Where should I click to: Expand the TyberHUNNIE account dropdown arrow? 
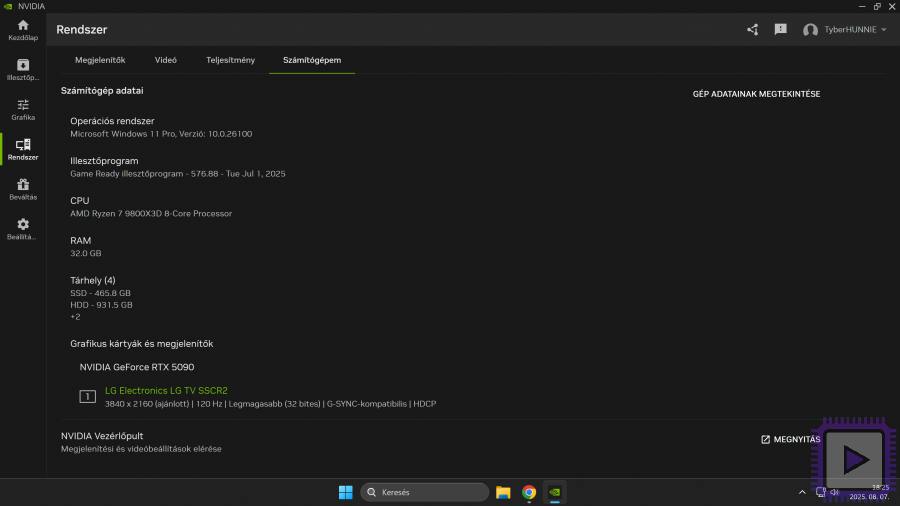[x=884, y=30]
